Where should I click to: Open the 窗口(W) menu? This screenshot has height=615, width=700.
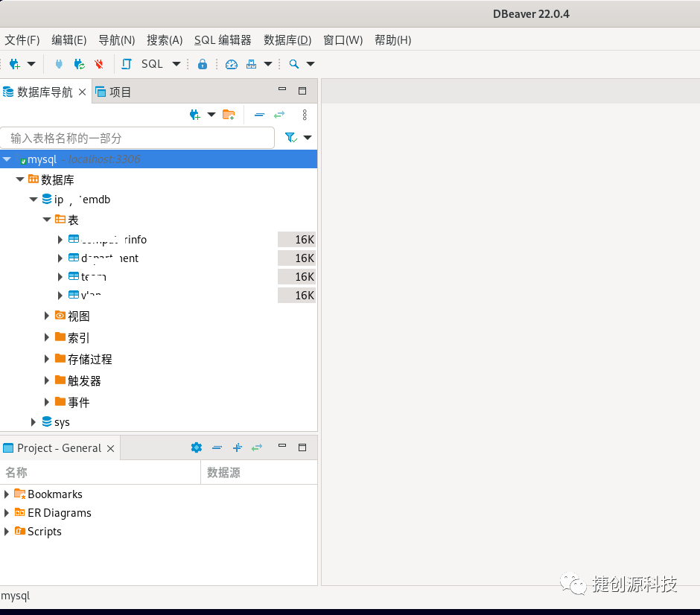(x=343, y=40)
